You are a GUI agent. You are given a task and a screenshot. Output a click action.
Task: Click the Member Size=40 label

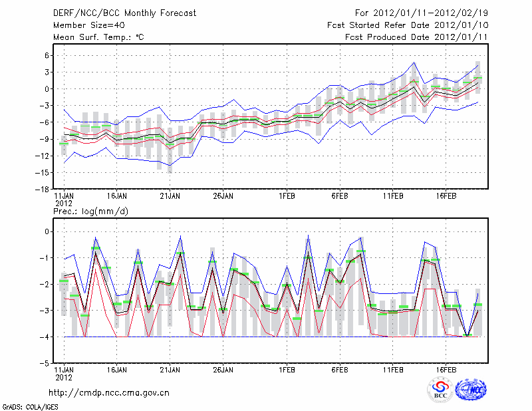tap(88, 25)
